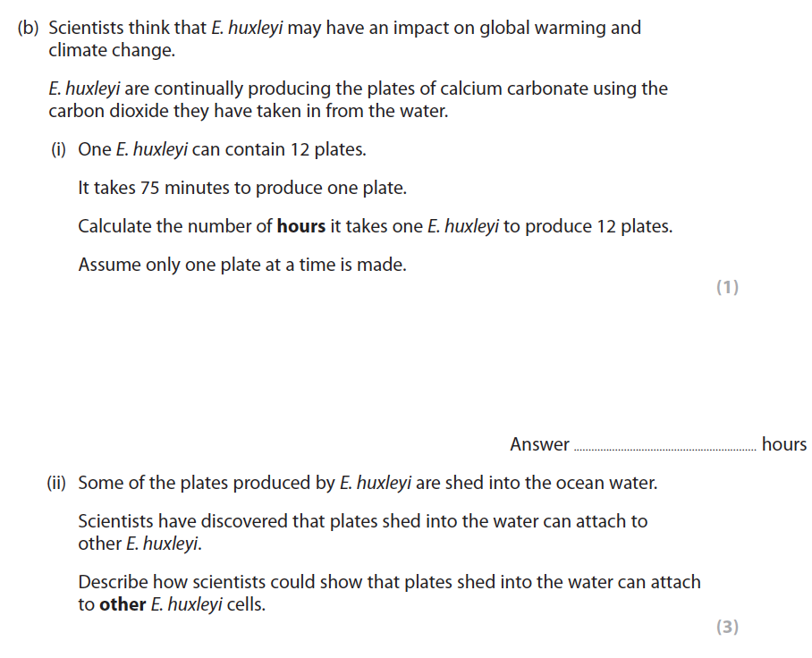Click the bold word "other"
Screen dimensions: 812x658
coord(123,604)
